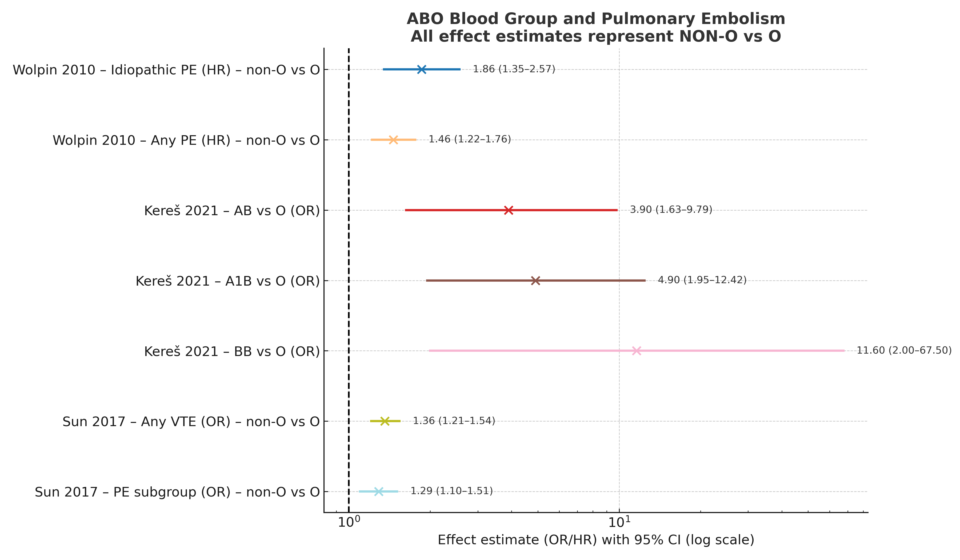
Task: Click the brown Kereš A1B vs O marker
Action: [535, 281]
